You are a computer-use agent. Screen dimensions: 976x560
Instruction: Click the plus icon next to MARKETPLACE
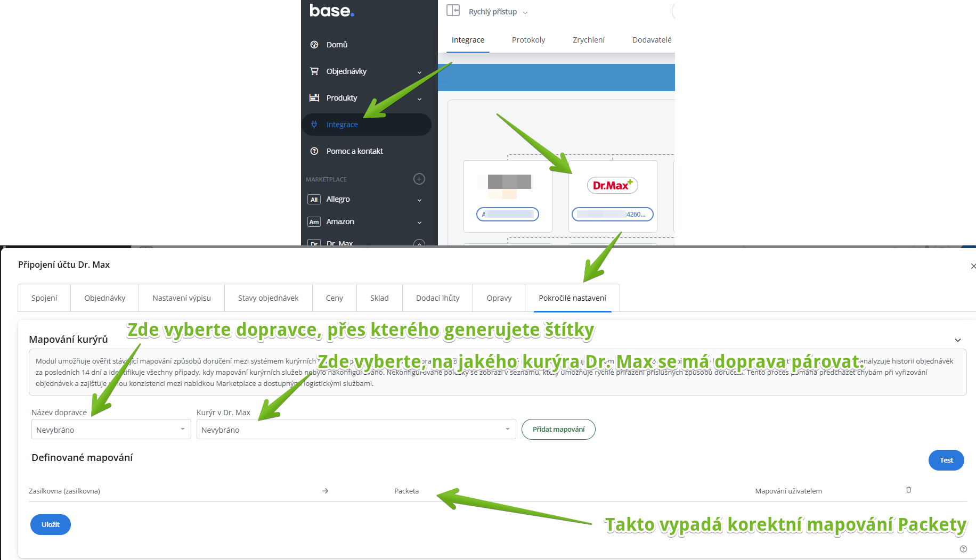click(x=419, y=179)
